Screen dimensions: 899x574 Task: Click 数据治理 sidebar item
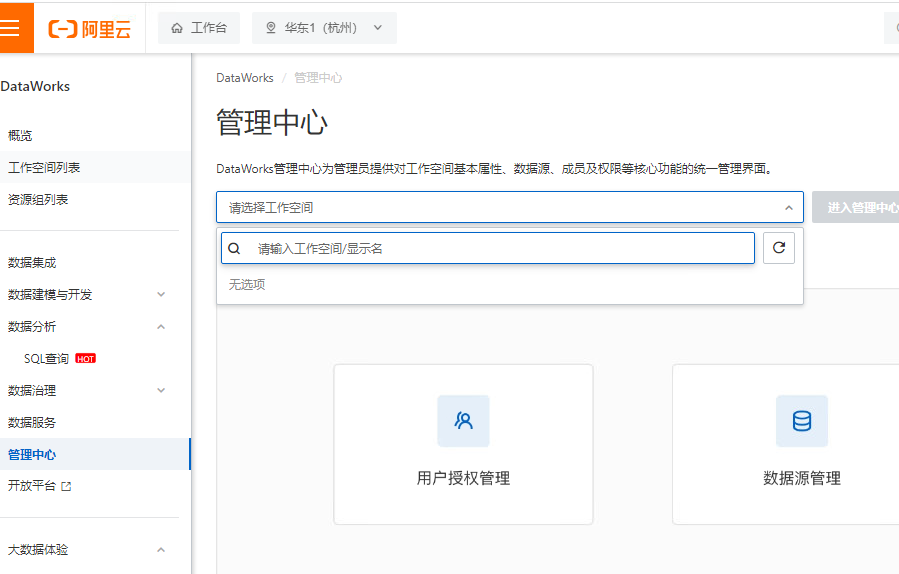click(32, 391)
